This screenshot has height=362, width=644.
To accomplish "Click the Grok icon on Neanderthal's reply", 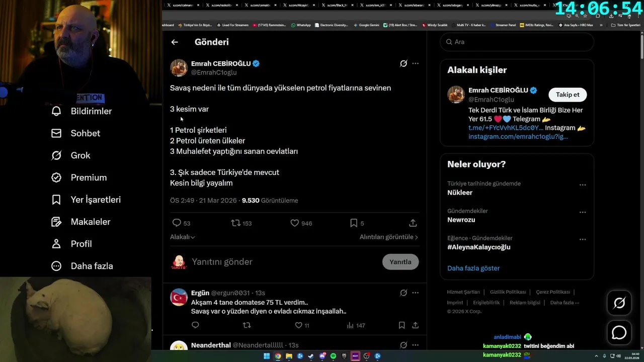I will point(404,345).
